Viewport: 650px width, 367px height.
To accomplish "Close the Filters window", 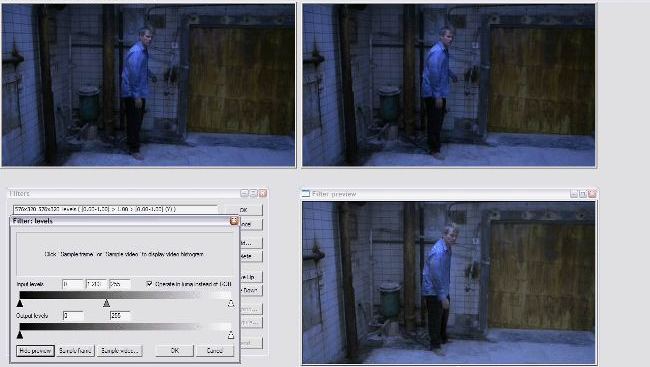I will click(263, 193).
